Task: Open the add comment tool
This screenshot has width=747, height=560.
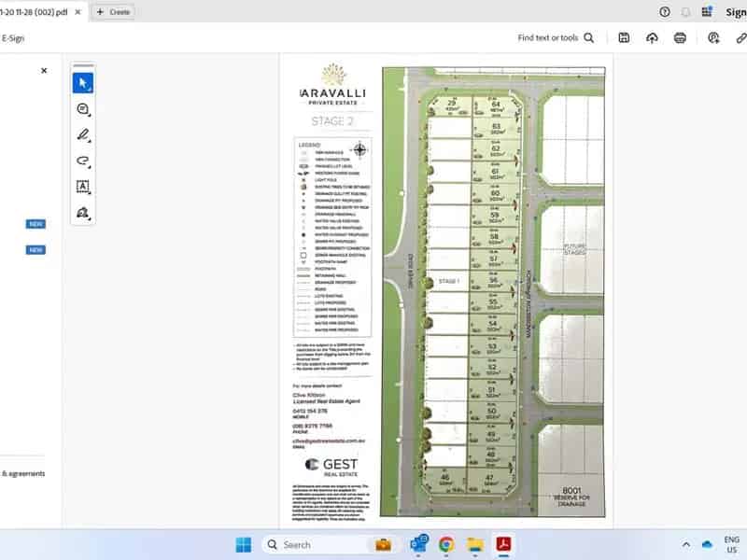Action: (83, 109)
